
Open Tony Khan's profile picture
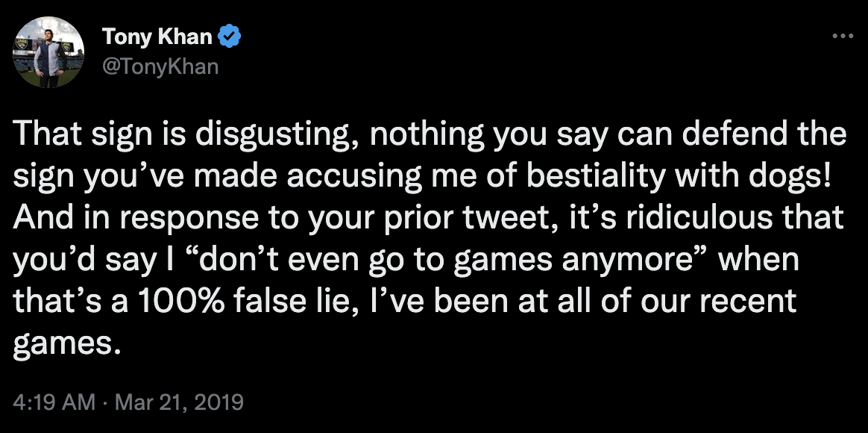pos(48,53)
